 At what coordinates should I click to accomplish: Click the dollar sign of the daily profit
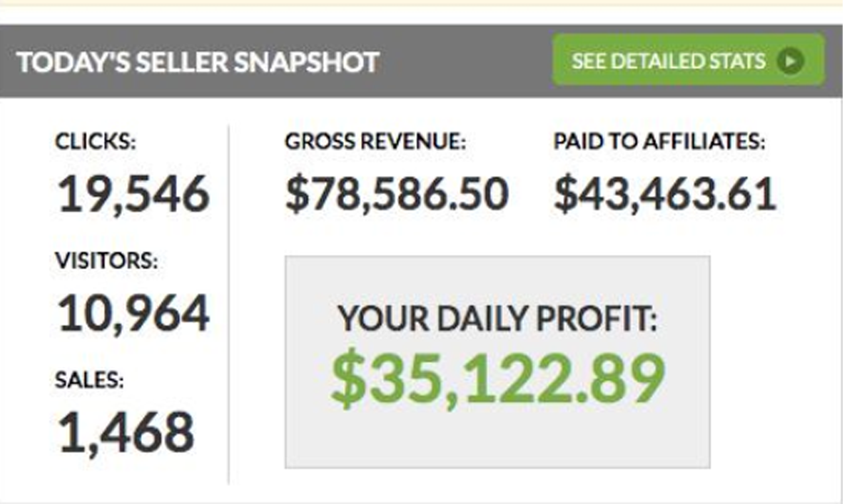[x=348, y=381]
